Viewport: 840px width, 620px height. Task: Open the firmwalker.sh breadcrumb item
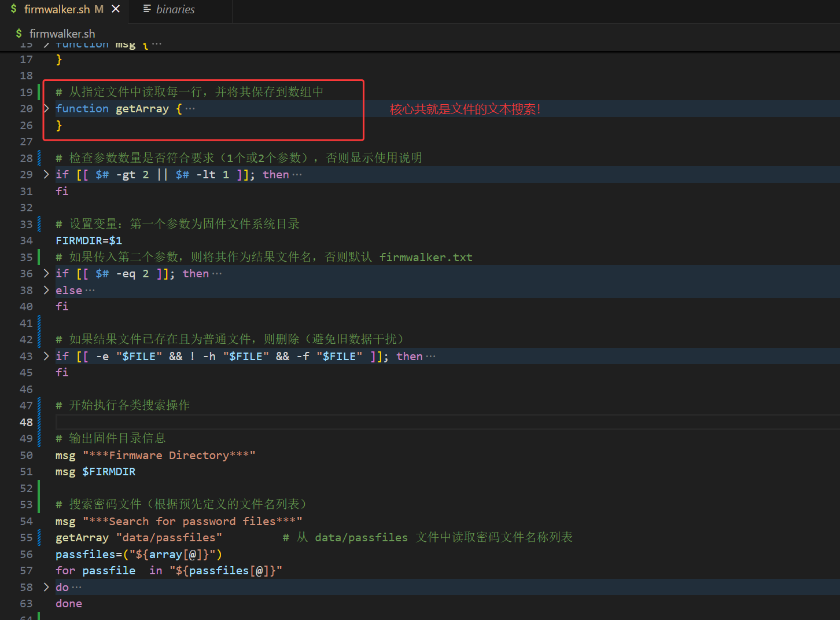pyautogui.click(x=62, y=34)
